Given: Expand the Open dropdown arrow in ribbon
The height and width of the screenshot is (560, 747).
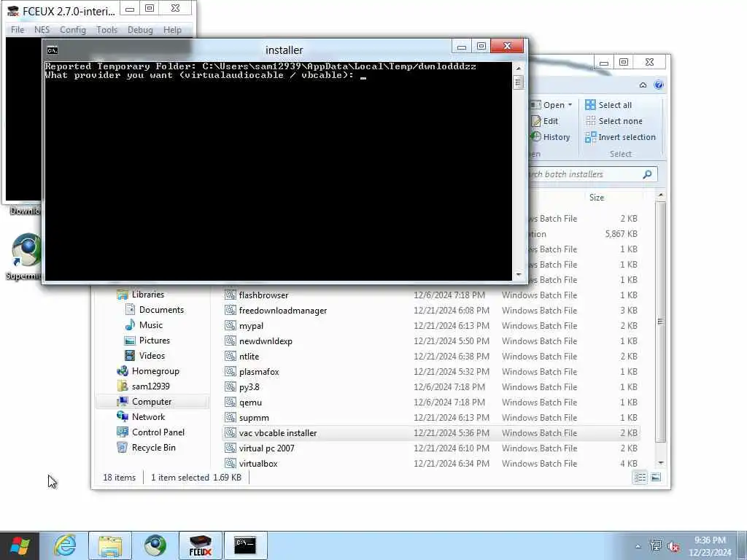Looking at the screenshot, I should pyautogui.click(x=570, y=105).
